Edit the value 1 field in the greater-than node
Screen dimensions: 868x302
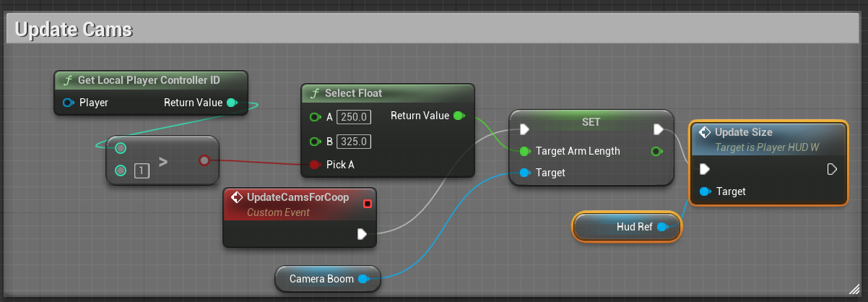143,171
